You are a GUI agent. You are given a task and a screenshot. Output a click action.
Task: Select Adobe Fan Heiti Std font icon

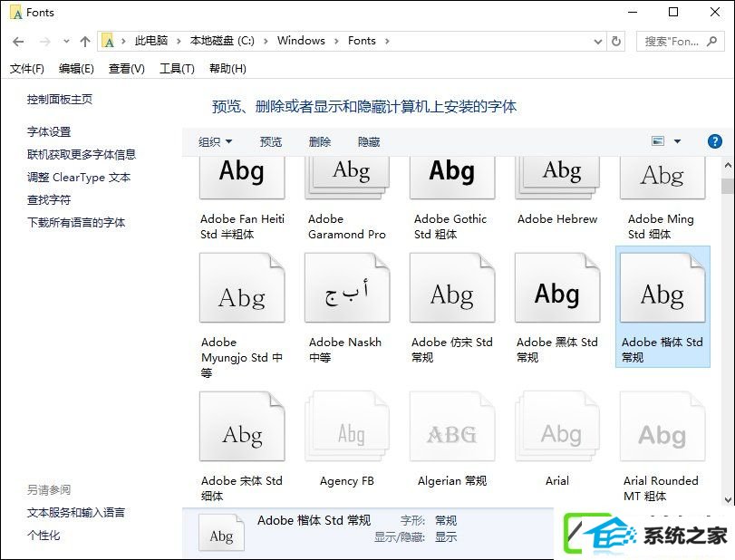click(x=242, y=179)
